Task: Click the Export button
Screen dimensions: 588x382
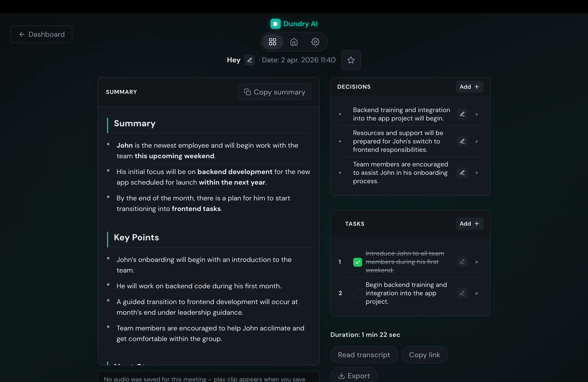Action: [x=354, y=376]
